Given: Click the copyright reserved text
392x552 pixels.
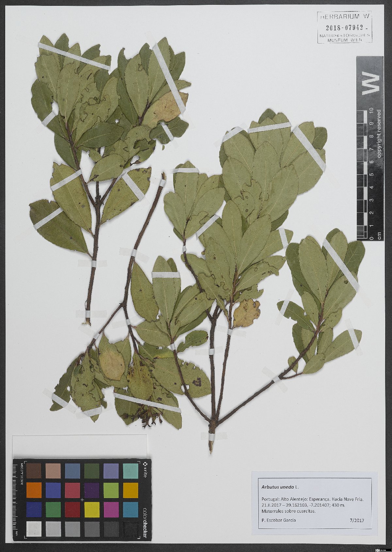Looking at the screenshot, I should 379,133.
